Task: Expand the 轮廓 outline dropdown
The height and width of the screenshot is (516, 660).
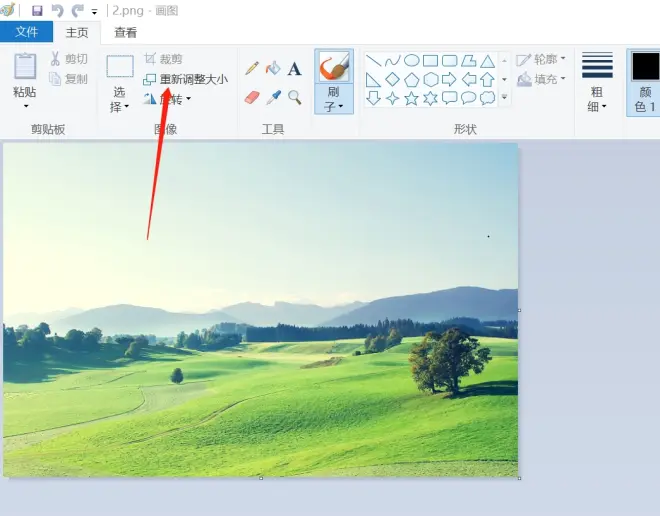Action: point(541,59)
